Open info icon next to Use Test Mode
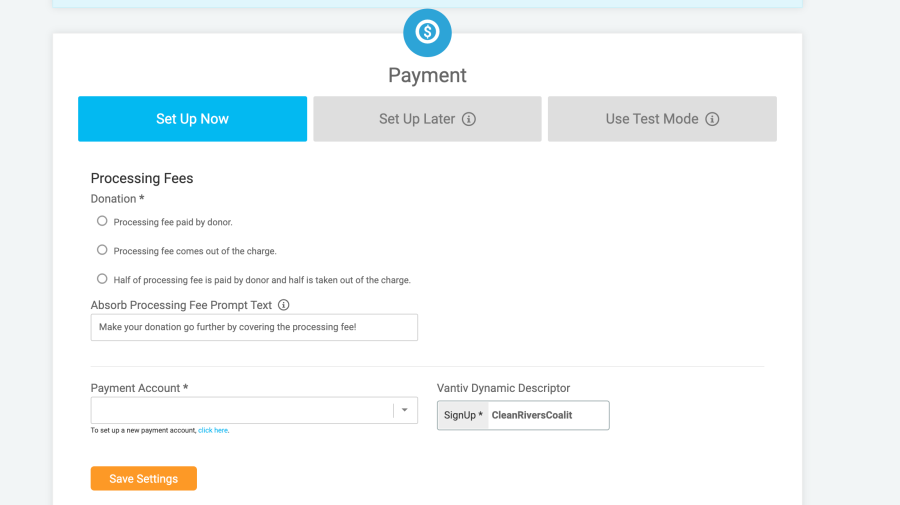 [x=712, y=119]
